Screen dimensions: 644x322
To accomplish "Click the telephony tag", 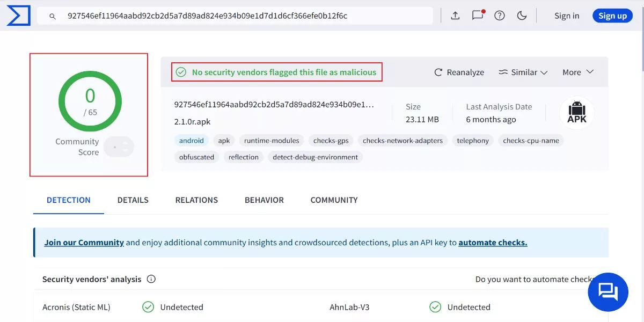I will [473, 141].
